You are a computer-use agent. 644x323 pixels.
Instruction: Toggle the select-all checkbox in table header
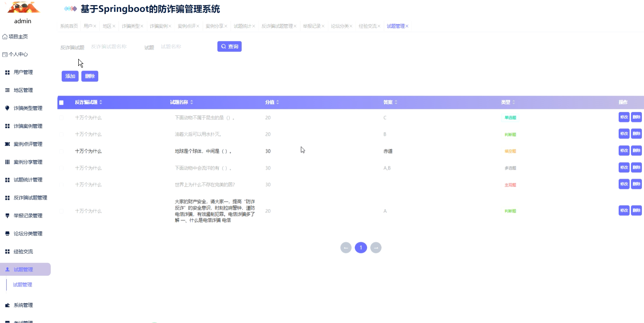coord(61,102)
